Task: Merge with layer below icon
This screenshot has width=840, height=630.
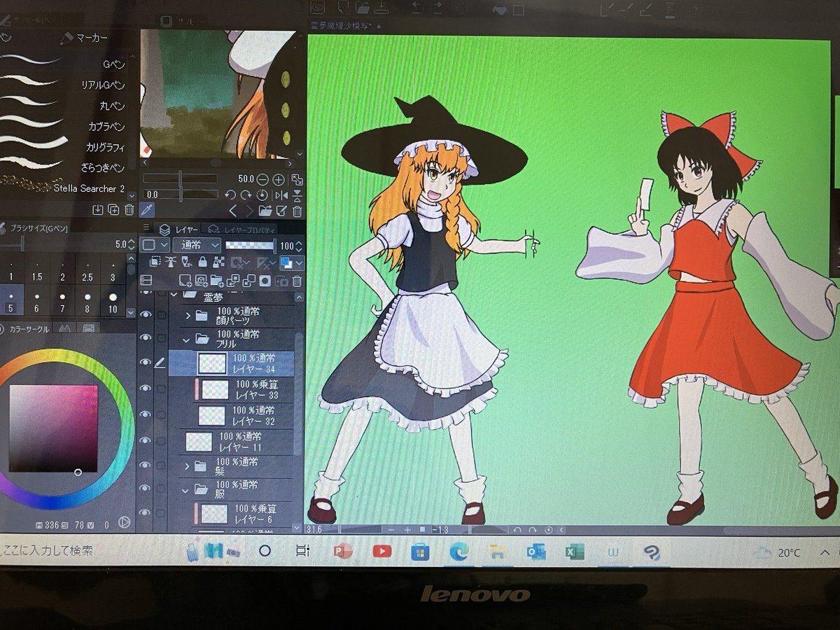Action: (x=248, y=281)
